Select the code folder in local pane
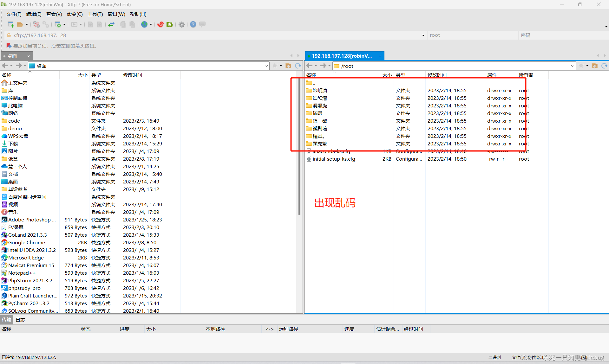Image resolution: width=609 pixels, height=364 pixels. 14,121
